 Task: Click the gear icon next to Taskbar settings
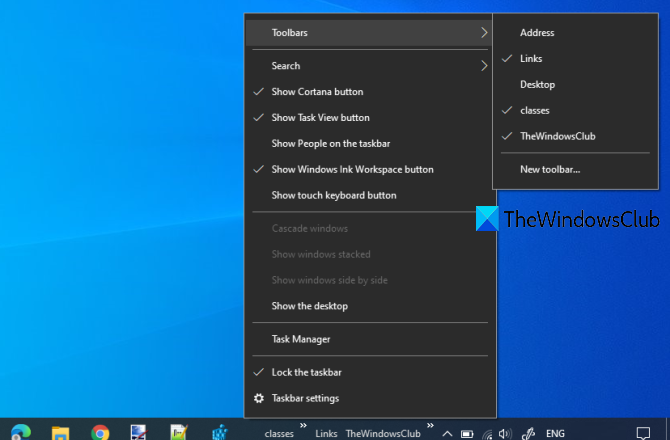pos(259,398)
